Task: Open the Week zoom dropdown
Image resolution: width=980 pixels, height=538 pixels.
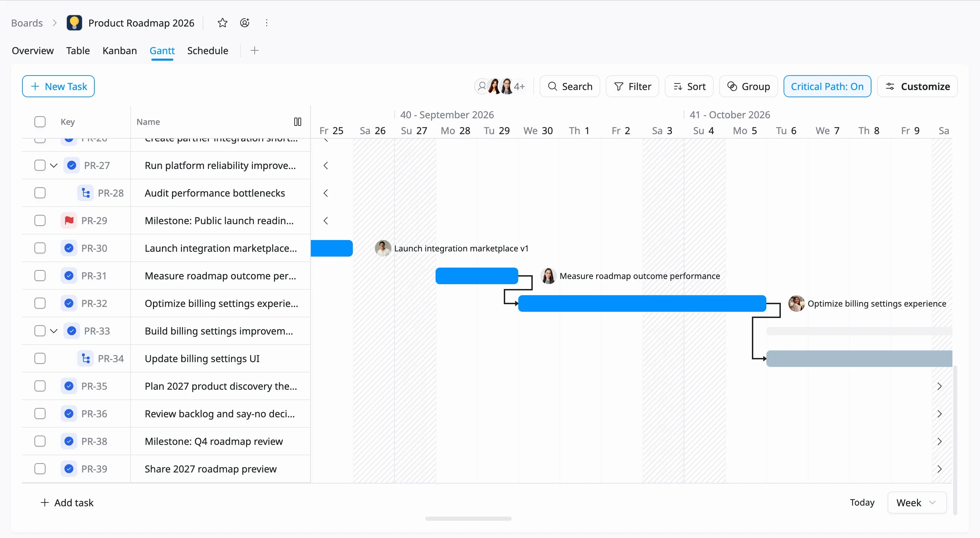Action: point(917,502)
